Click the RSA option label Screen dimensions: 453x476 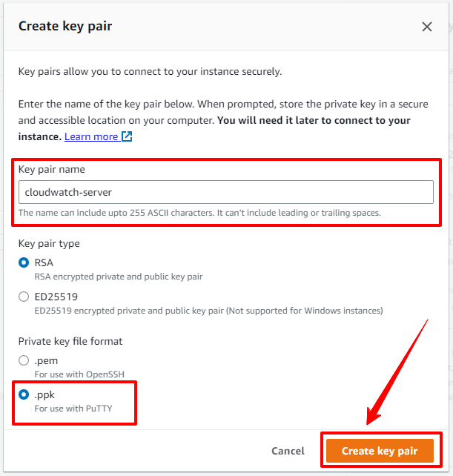[x=44, y=262]
